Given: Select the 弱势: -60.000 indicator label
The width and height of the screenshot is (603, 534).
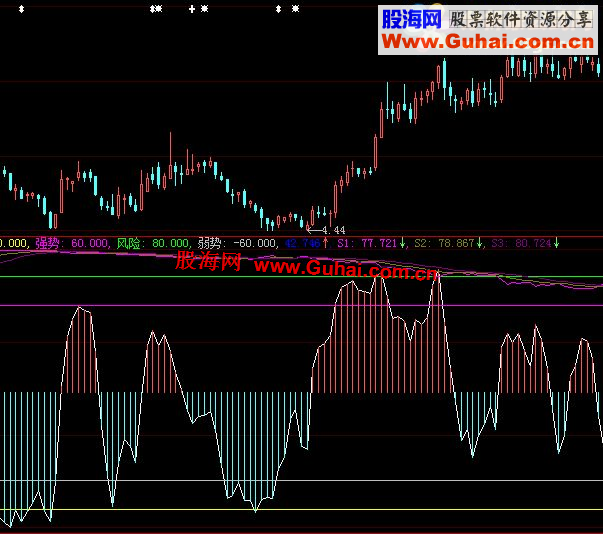Looking at the screenshot, I should (x=236, y=243).
